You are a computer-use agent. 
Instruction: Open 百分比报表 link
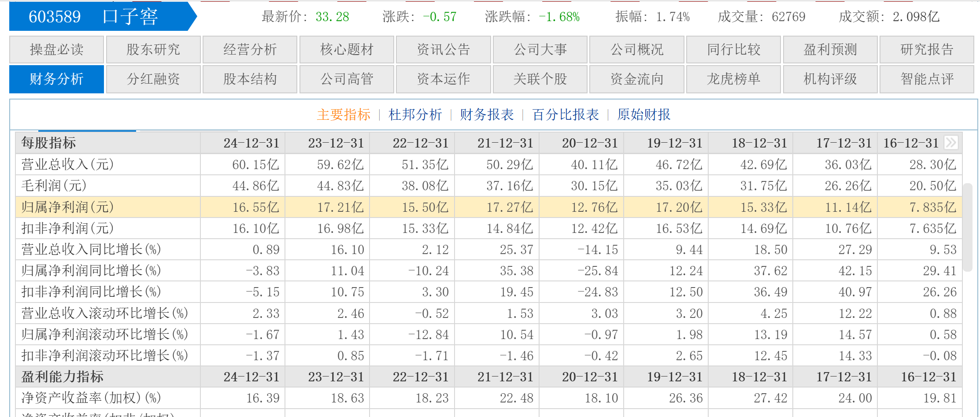(566, 114)
